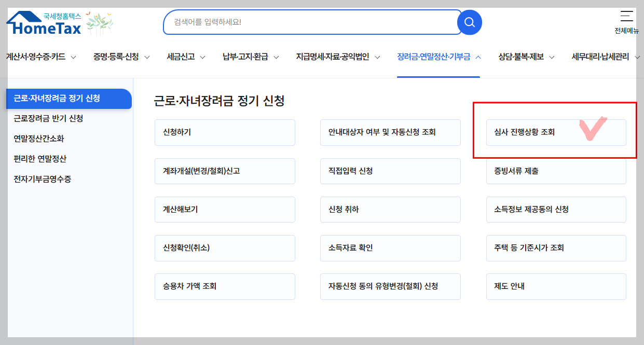This screenshot has height=345, width=644.
Task: Click the search input field
Action: [x=306, y=22]
